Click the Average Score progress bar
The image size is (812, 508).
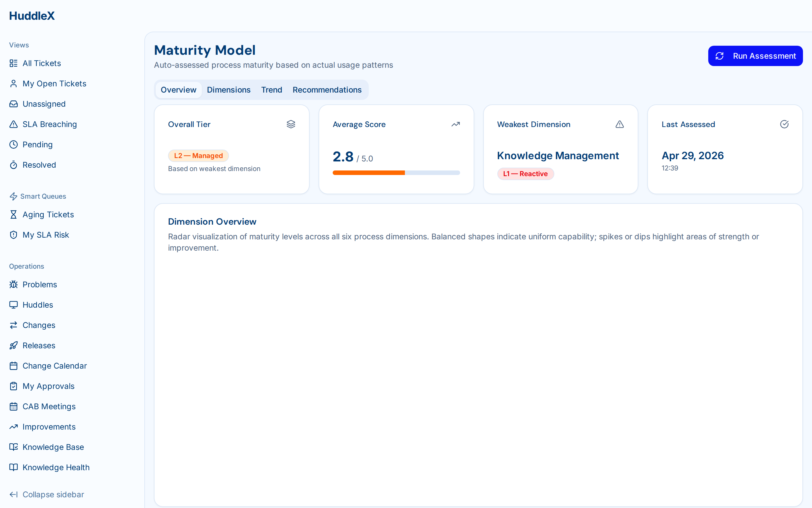pos(396,173)
